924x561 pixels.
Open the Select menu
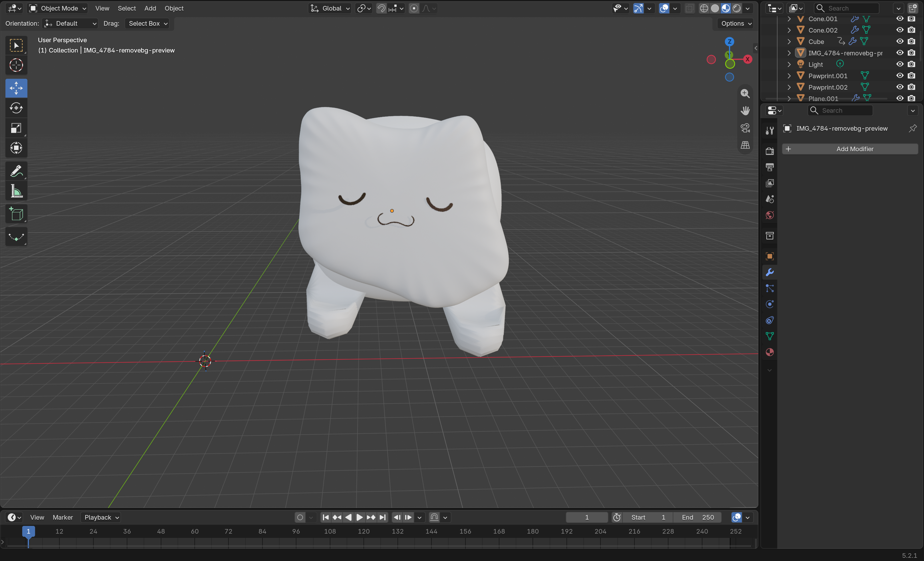127,8
